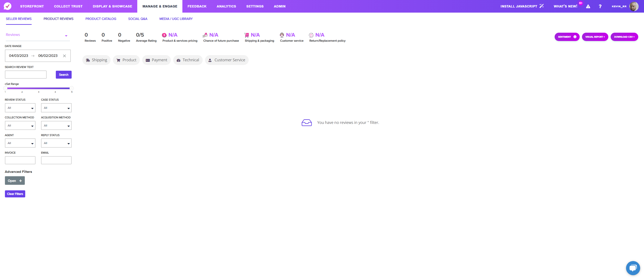Click the Sentiment button

[567, 37]
